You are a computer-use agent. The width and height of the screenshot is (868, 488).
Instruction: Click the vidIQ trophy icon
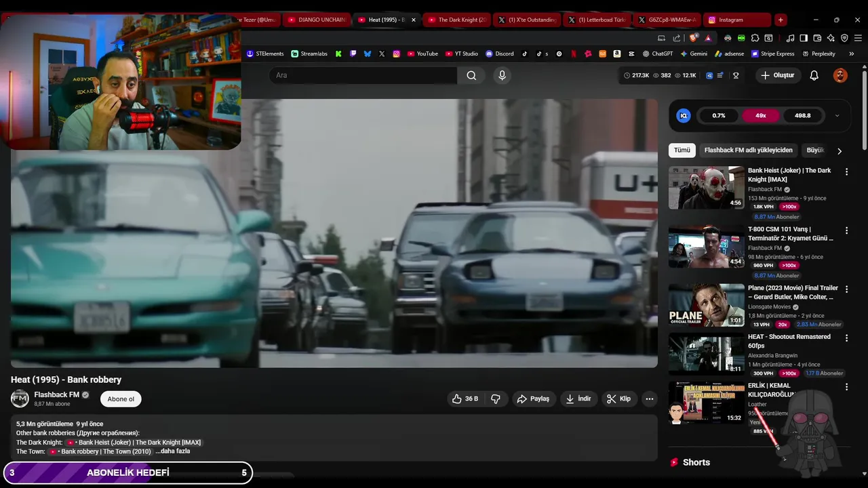tap(736, 75)
